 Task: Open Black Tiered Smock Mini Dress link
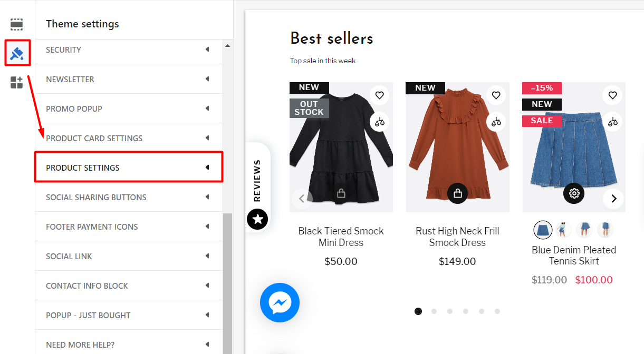pyautogui.click(x=341, y=237)
